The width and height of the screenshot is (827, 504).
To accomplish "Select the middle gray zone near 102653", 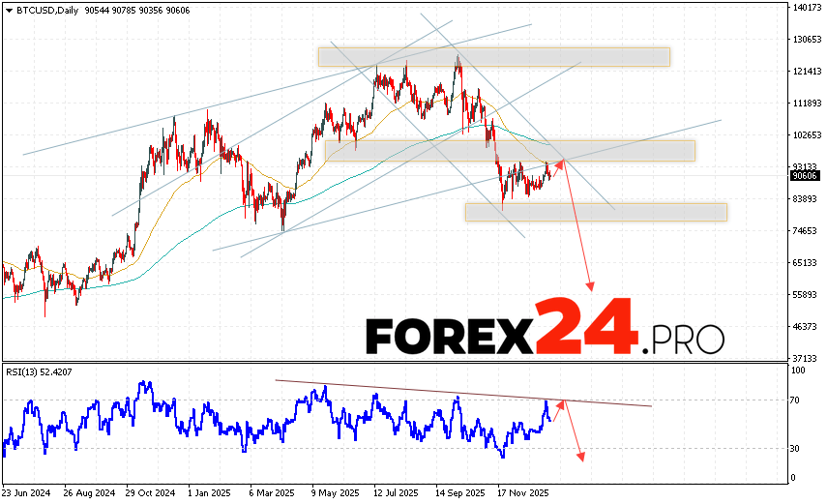I will [510, 150].
